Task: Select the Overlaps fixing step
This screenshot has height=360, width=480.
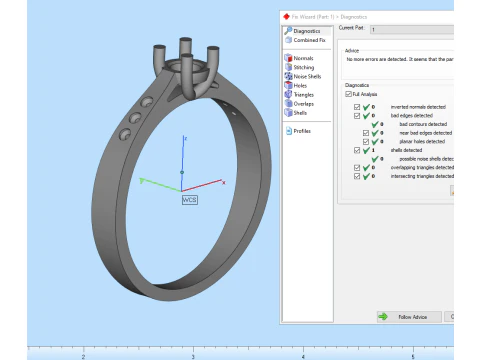Action: click(x=299, y=104)
